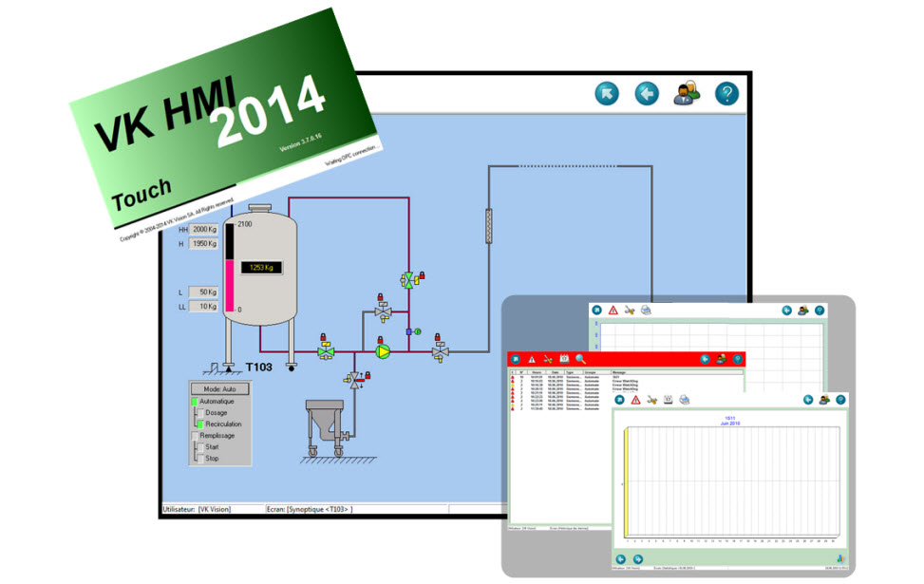Open tools icon in statistics chart window
This screenshot has height=584, width=924.
click(651, 400)
